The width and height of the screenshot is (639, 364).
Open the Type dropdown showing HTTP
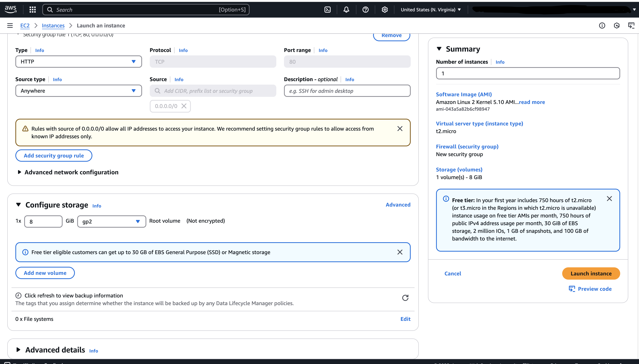[x=79, y=62]
